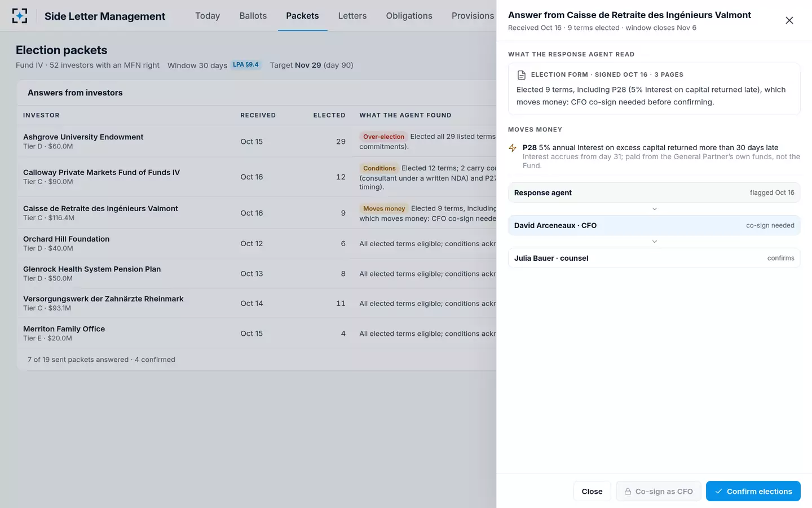Image resolution: width=812 pixels, height=508 pixels.
Task: Click the election form document icon
Action: (522, 75)
